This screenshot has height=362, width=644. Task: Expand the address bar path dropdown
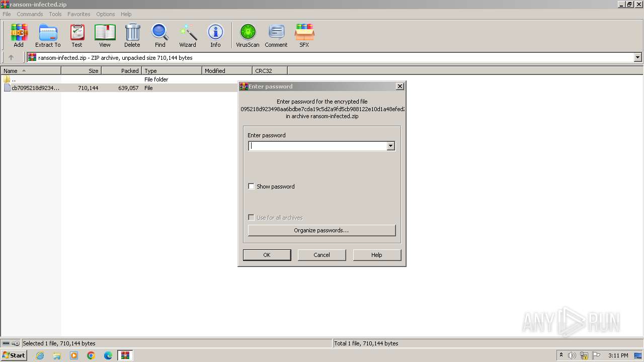pos(637,57)
